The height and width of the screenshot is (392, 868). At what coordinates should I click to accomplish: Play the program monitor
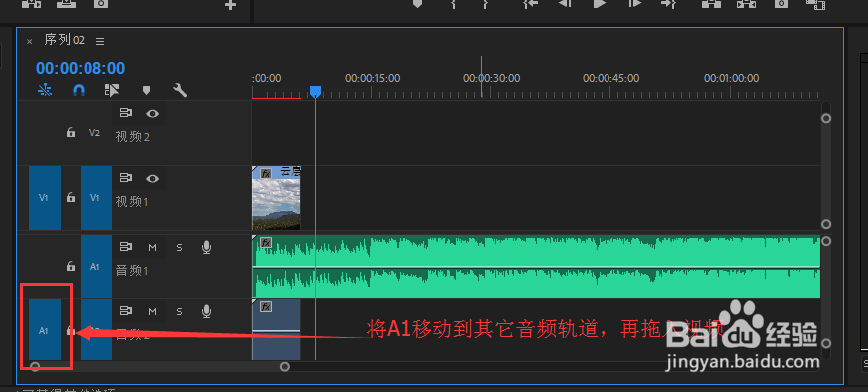[600, 3]
